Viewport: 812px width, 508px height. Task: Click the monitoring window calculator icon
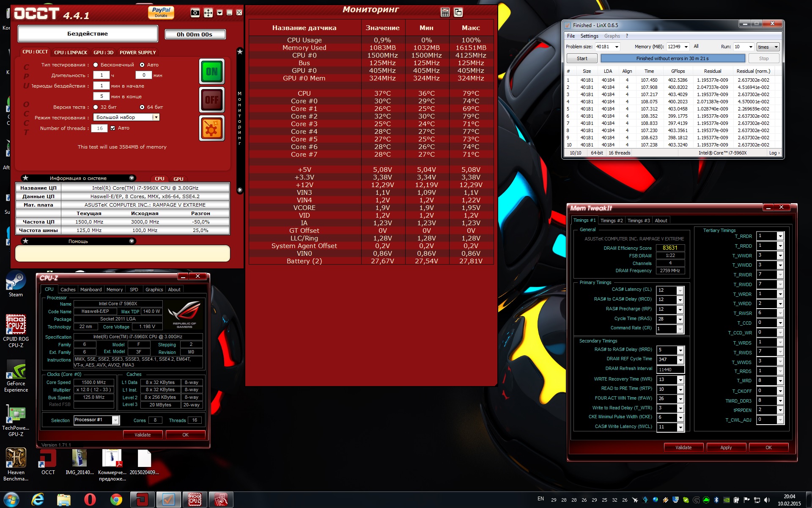[445, 12]
